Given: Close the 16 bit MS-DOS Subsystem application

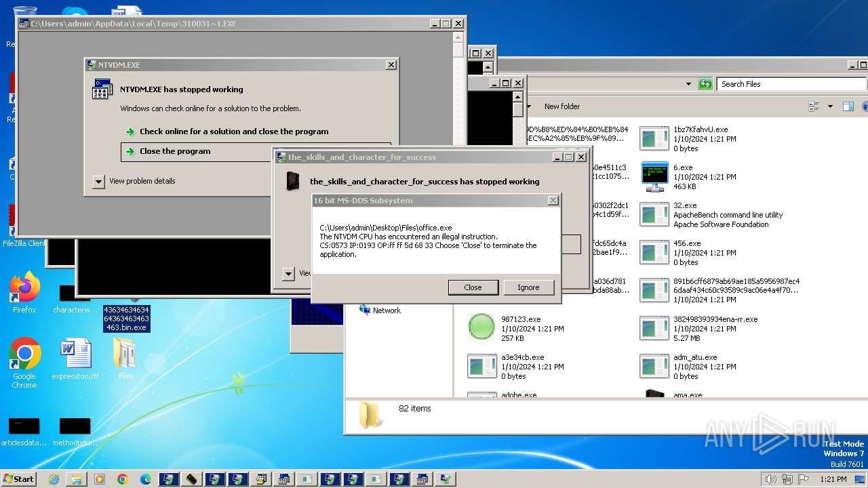Looking at the screenshot, I should coord(473,287).
